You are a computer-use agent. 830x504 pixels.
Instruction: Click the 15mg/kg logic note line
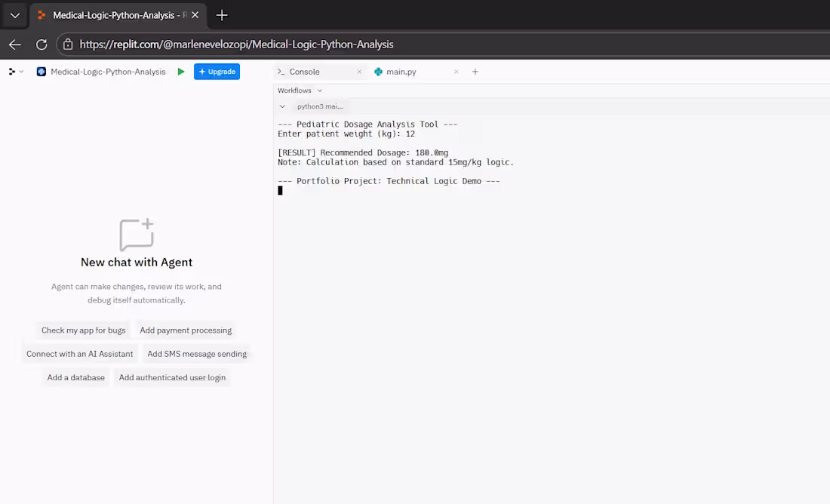pyautogui.click(x=395, y=162)
